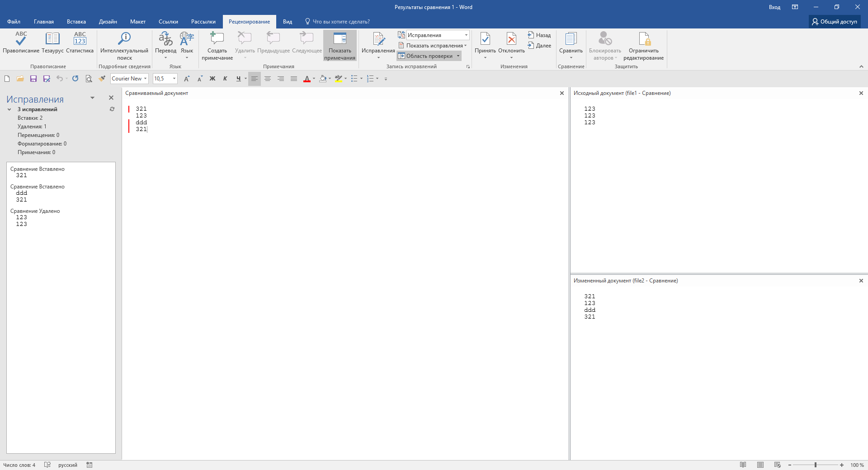Refresh the revisions count in Исправления pane
Viewport: 868px width, 470px height.
point(112,109)
